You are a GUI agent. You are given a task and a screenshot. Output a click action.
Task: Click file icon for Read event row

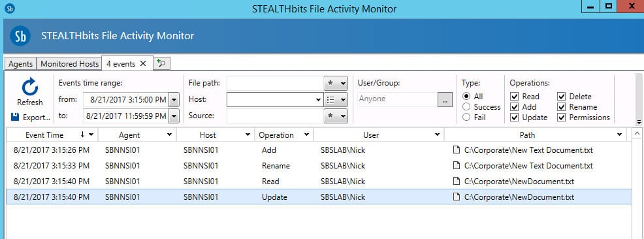coord(456,182)
